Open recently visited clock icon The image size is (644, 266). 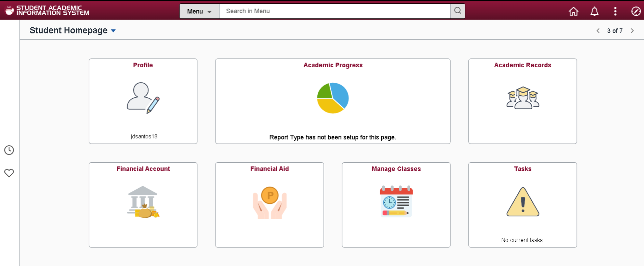pos(9,150)
